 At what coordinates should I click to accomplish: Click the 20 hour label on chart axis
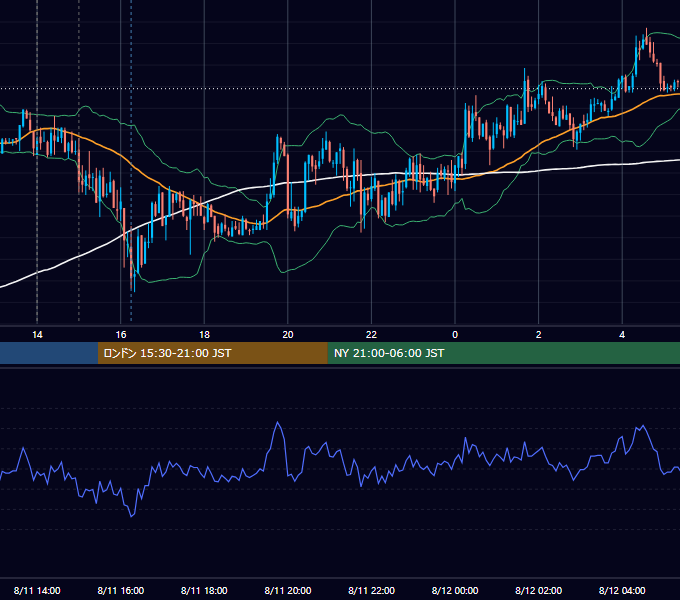(288, 335)
